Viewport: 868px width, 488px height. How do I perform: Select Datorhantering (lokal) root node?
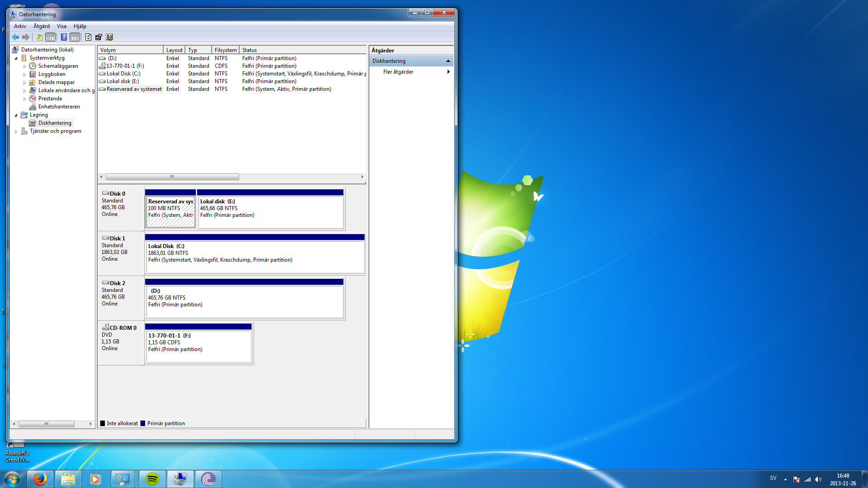[47, 50]
